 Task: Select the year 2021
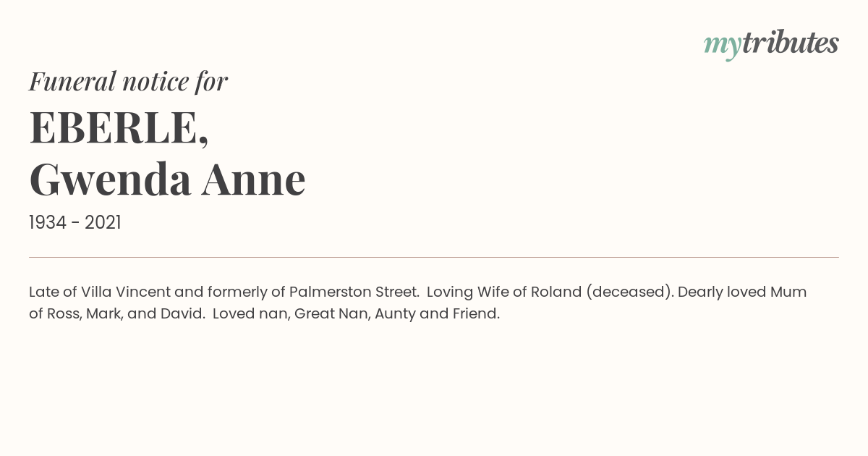(103, 223)
